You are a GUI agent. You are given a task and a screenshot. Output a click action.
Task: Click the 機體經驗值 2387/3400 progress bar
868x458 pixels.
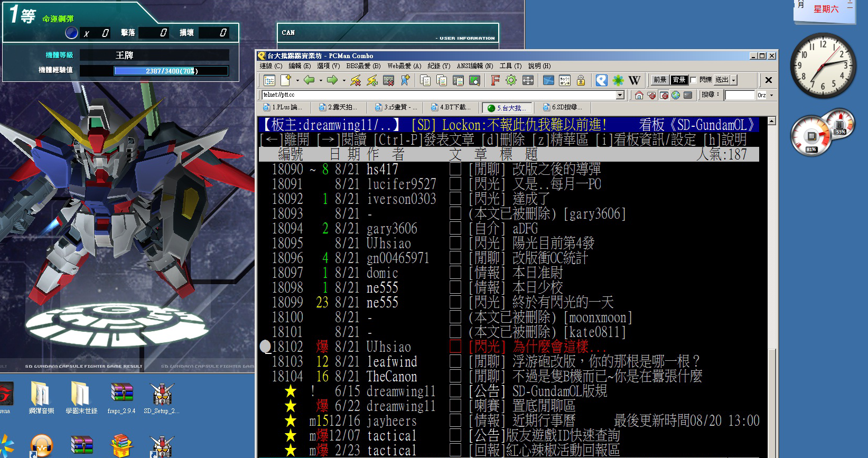coord(172,71)
